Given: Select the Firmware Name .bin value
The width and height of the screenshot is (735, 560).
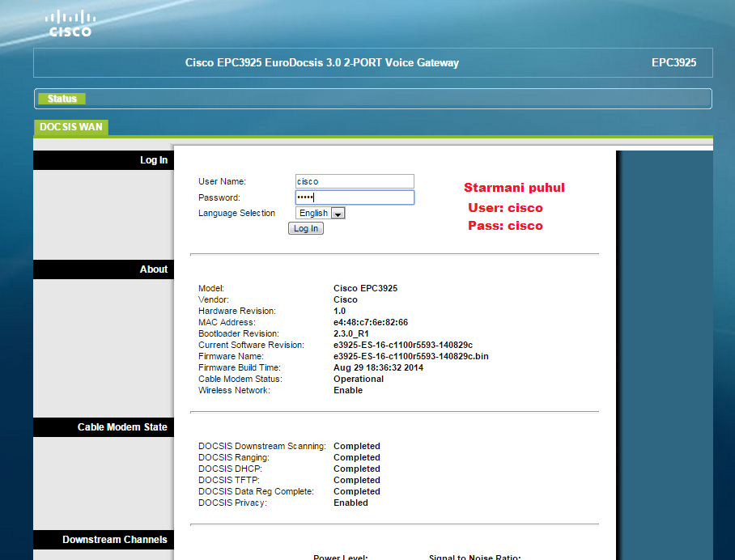Looking at the screenshot, I should (x=410, y=356).
